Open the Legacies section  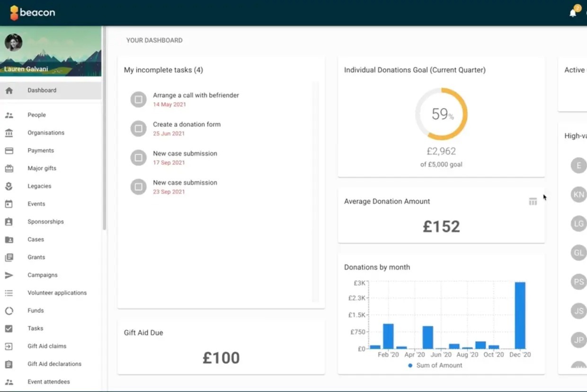(39, 187)
